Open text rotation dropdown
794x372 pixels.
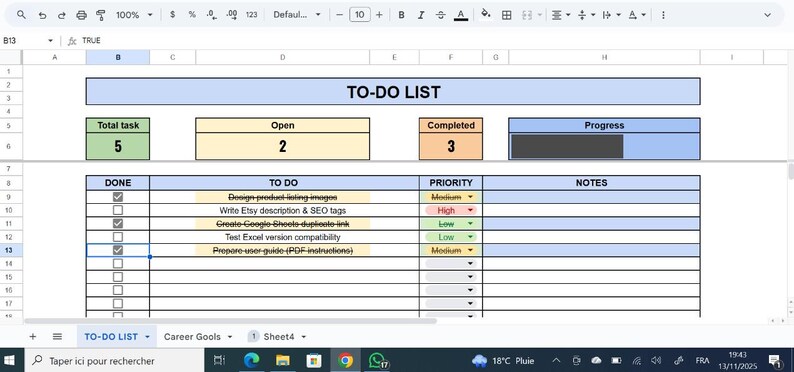click(637, 15)
